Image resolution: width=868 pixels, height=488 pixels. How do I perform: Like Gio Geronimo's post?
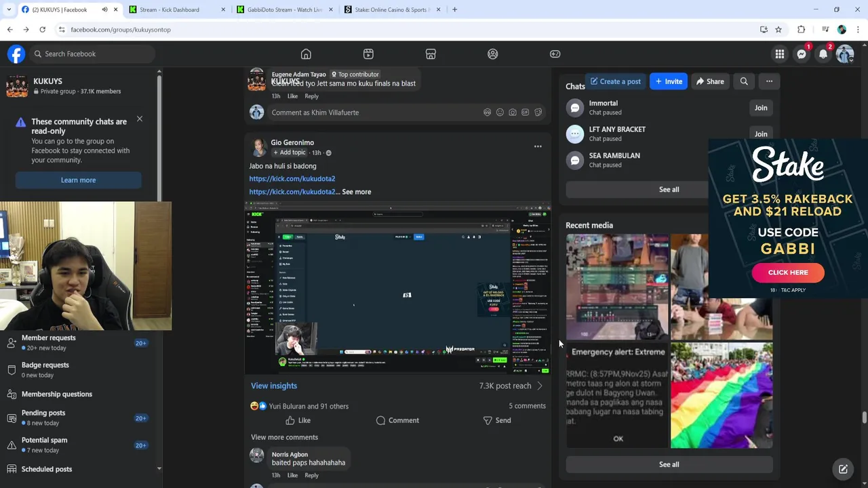coord(298,420)
